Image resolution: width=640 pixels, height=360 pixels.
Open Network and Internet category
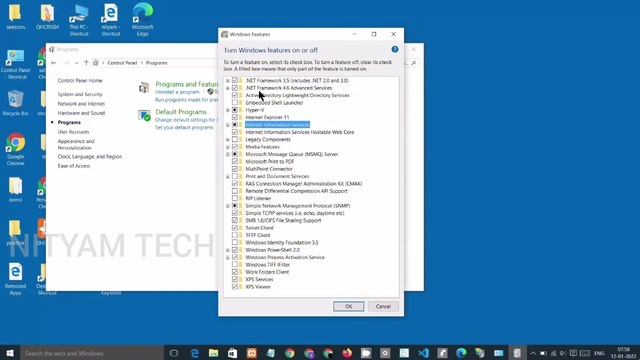point(81,104)
